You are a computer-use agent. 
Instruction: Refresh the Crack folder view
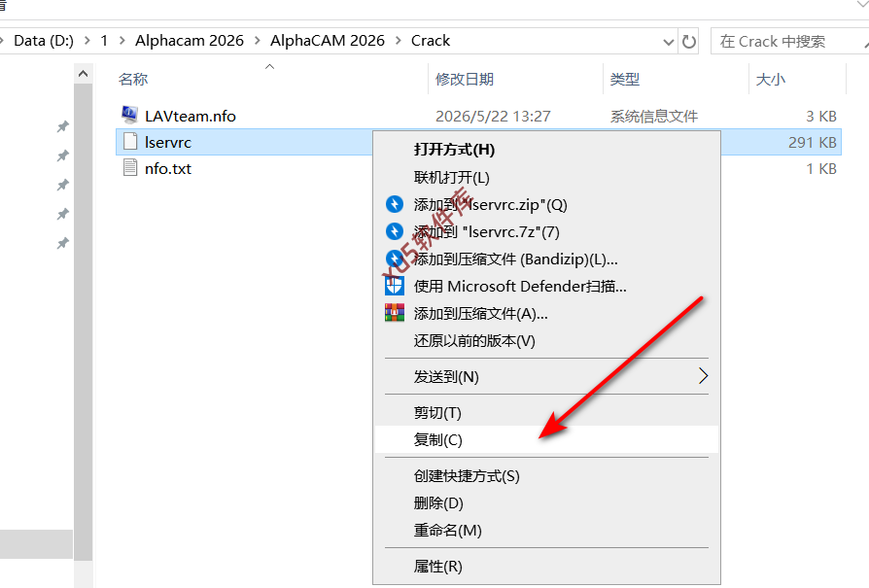(689, 41)
